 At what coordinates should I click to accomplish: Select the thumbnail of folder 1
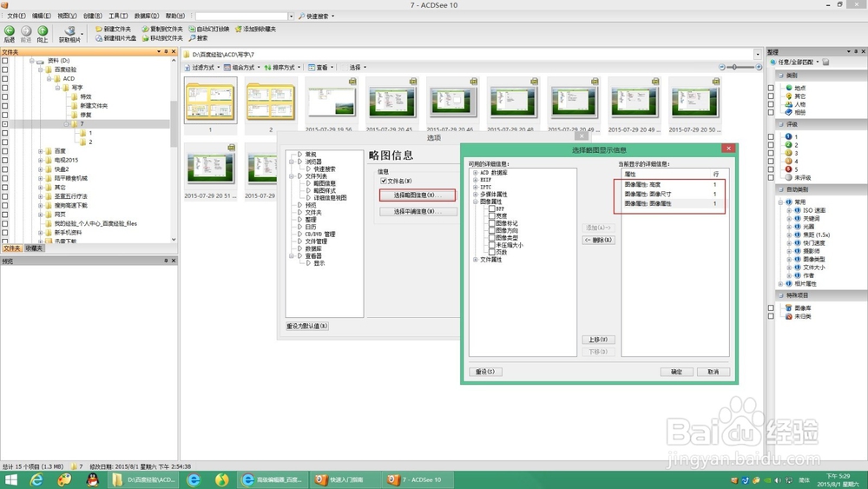[210, 100]
